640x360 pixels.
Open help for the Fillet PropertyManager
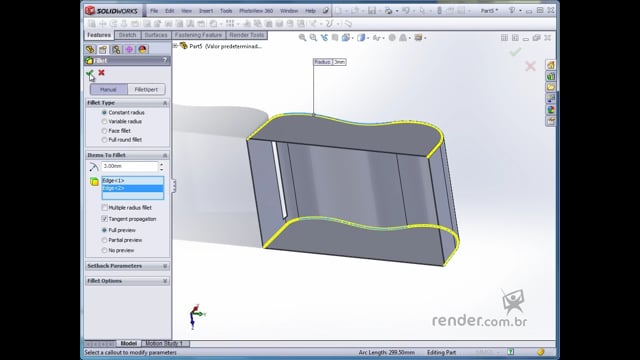(x=164, y=60)
